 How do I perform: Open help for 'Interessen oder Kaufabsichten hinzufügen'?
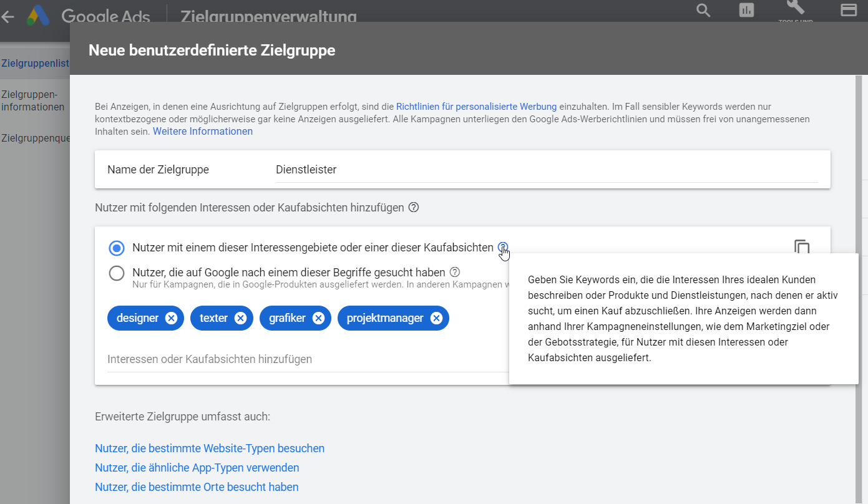(x=413, y=207)
